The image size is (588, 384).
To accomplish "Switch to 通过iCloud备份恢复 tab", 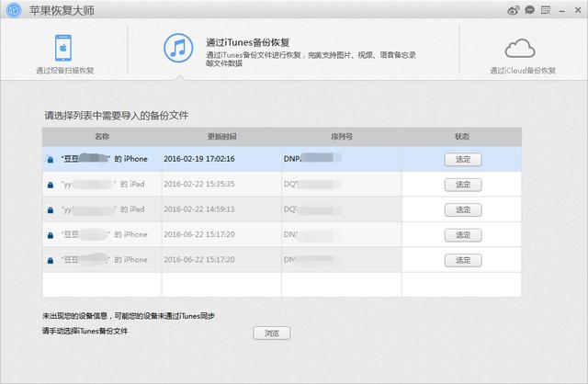I will coord(523,71).
